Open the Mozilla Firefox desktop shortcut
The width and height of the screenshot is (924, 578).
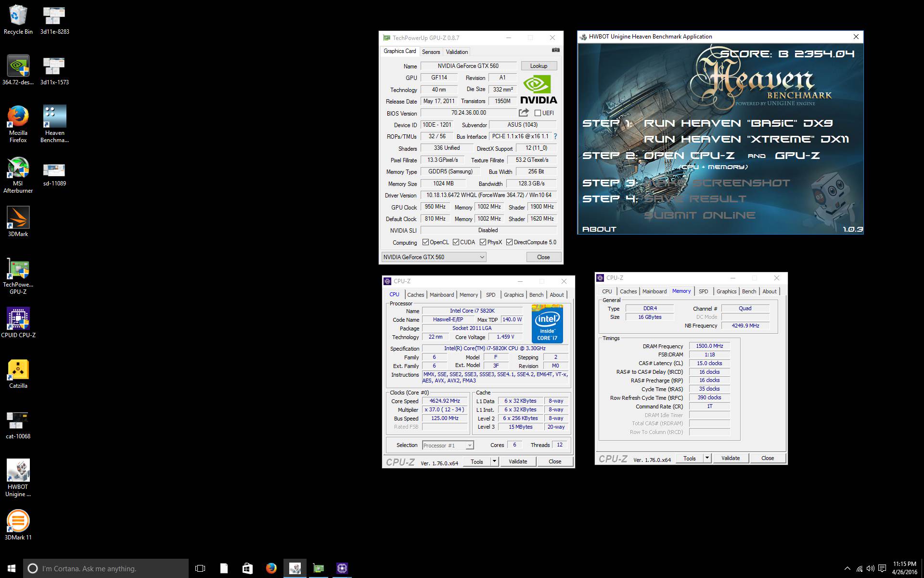pyautogui.click(x=18, y=124)
